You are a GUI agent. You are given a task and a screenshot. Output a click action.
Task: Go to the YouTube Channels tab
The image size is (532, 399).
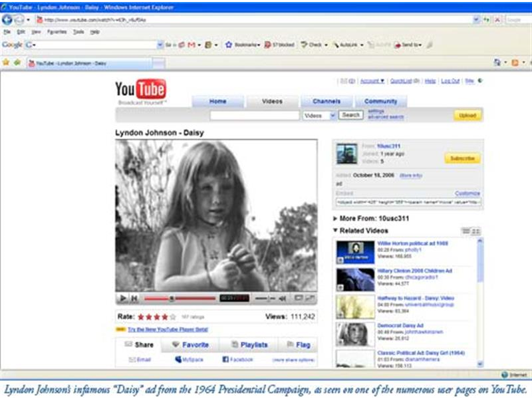point(327,102)
